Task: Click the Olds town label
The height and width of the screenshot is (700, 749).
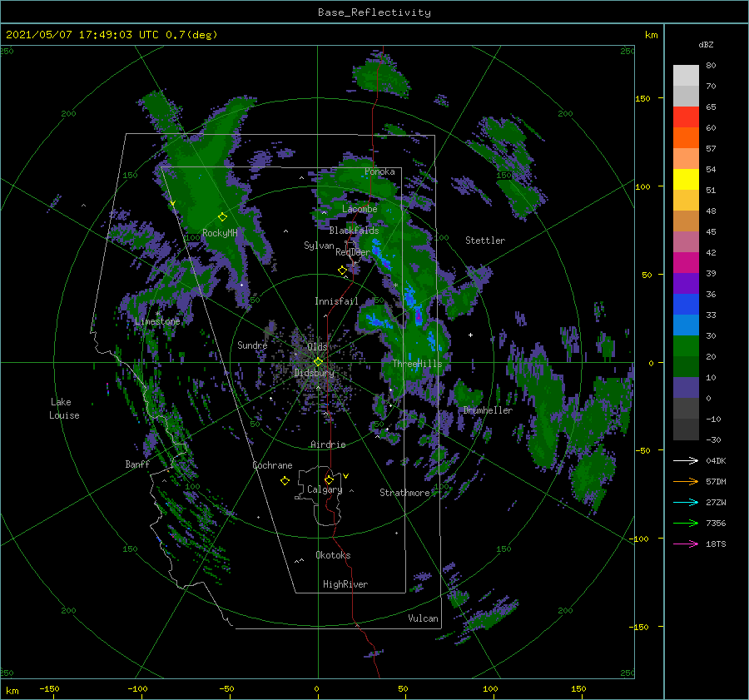Action: pyautogui.click(x=317, y=346)
